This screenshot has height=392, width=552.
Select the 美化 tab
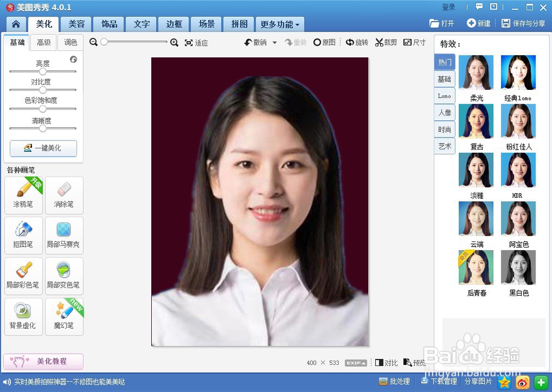pyautogui.click(x=44, y=24)
